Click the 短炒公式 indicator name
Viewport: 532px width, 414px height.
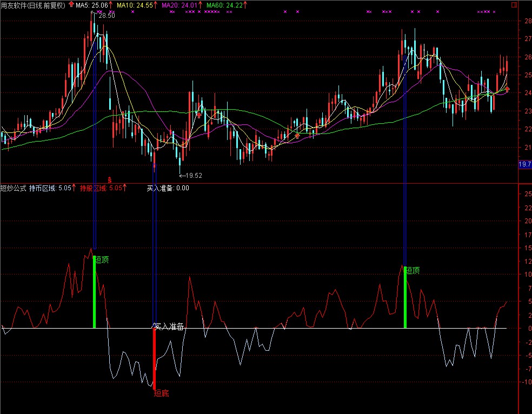pos(13,188)
